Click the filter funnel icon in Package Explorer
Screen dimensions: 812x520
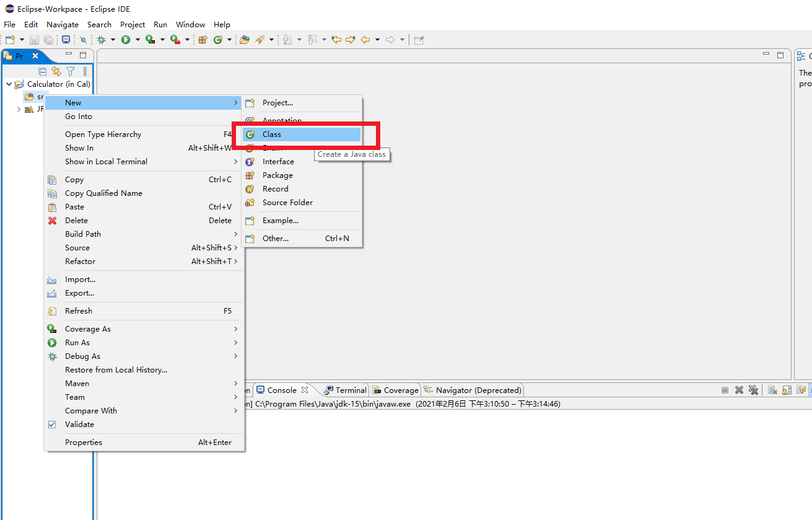(71, 71)
